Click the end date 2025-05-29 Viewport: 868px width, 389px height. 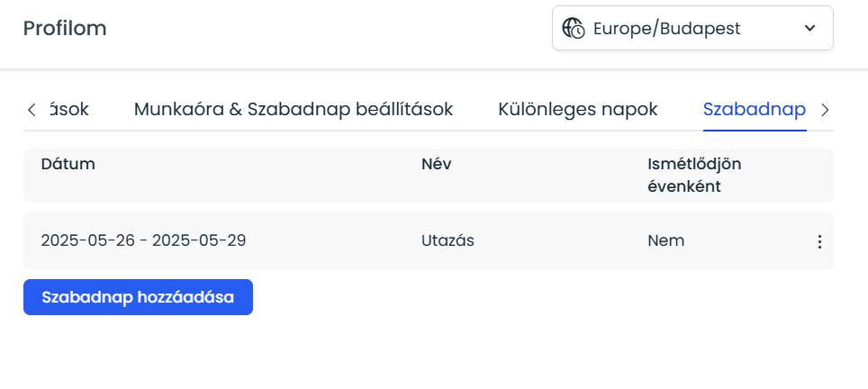[x=199, y=240]
